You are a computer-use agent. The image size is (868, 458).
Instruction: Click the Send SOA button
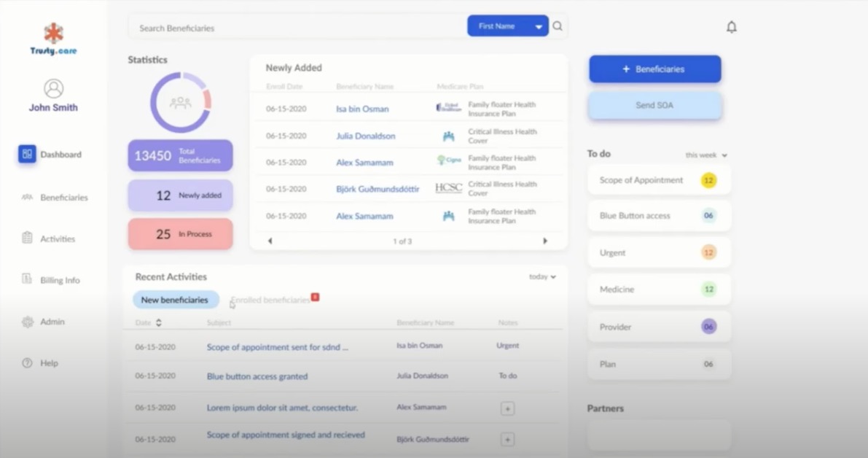click(x=654, y=106)
